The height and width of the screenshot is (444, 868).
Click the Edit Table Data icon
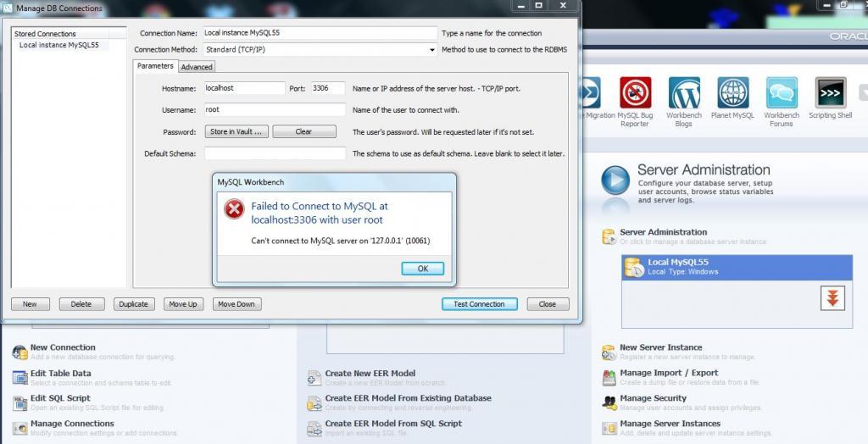pyautogui.click(x=20, y=378)
